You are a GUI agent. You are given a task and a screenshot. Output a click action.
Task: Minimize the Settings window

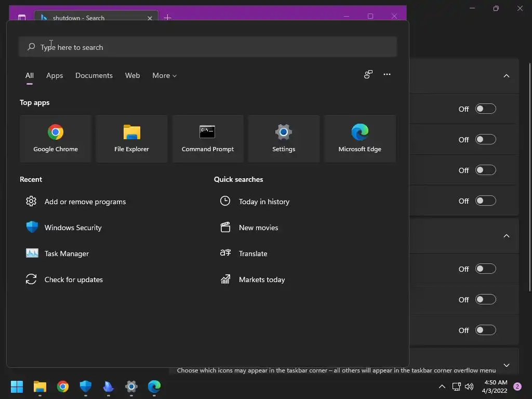(472, 8)
